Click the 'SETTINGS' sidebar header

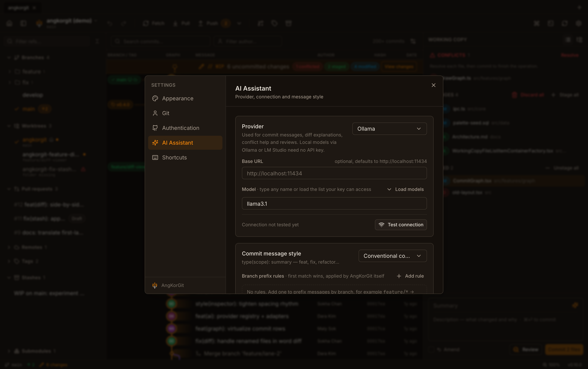[x=163, y=85]
